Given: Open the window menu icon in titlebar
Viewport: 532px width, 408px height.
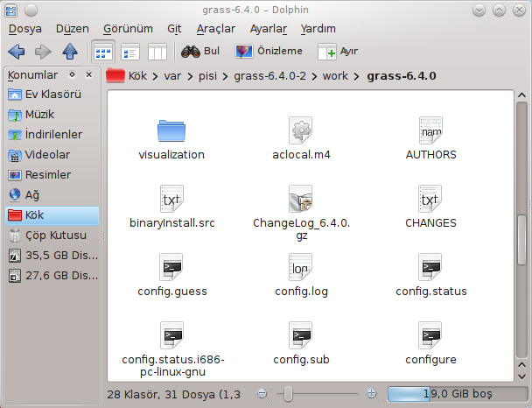Looking at the screenshot, I should [x=10, y=11].
